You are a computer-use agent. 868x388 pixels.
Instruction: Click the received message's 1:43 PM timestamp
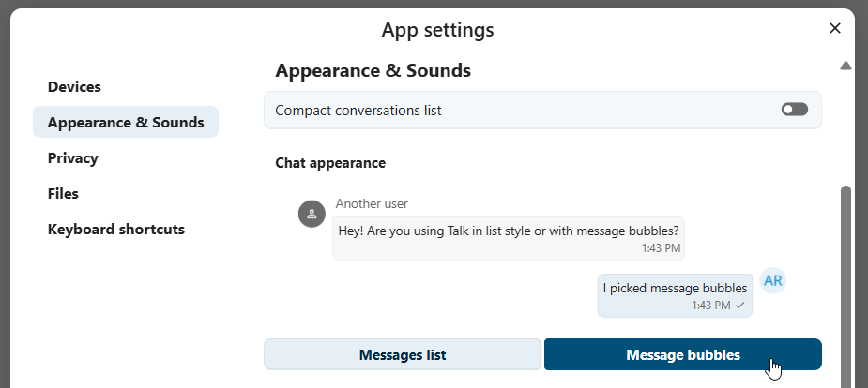pyautogui.click(x=662, y=248)
